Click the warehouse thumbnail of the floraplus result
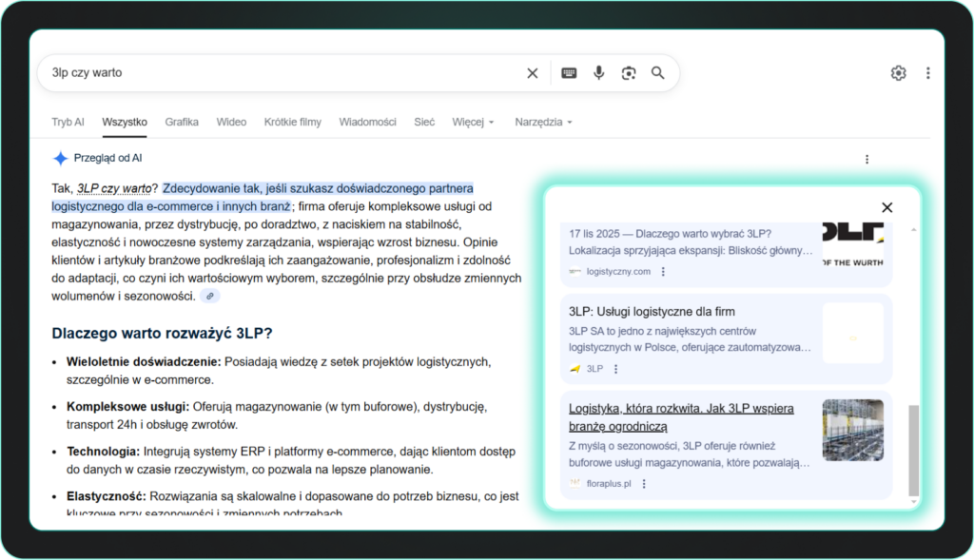The height and width of the screenshot is (560, 974). coord(853,430)
